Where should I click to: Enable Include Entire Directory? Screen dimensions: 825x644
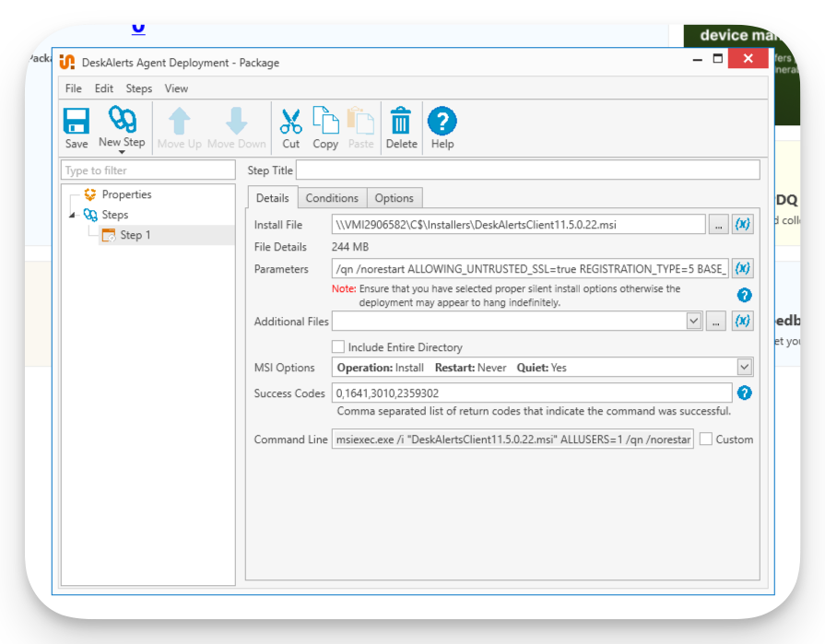coord(340,347)
